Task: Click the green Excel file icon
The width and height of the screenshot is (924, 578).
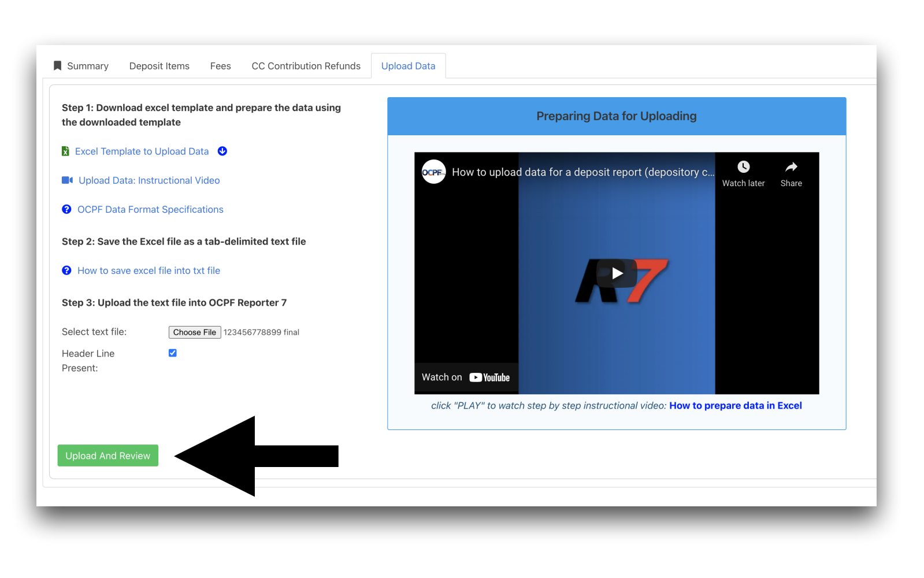Action: [x=65, y=151]
